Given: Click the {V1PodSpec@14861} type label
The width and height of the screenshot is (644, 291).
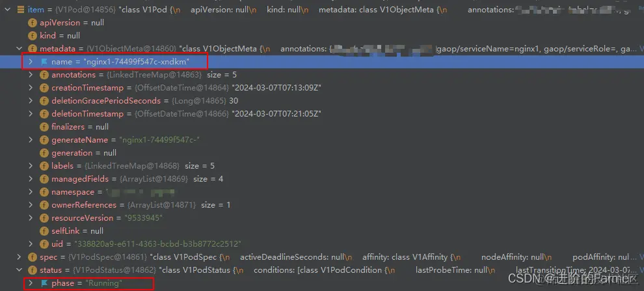Looking at the screenshot, I should click(107, 257).
